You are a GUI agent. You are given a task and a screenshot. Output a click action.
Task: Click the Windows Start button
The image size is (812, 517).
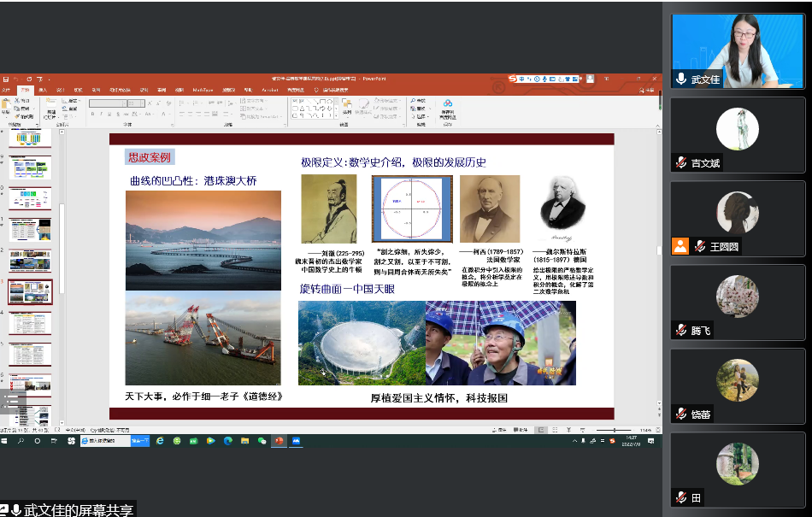click(4, 441)
